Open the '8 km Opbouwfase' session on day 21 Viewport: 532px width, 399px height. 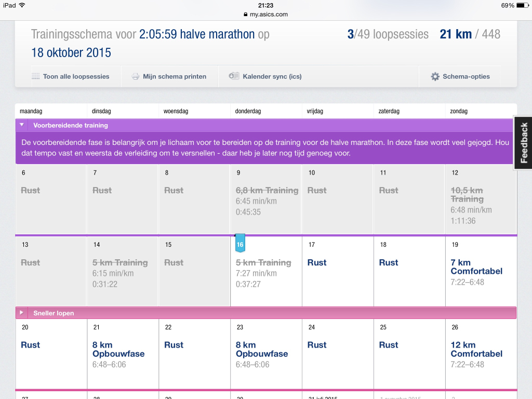coord(118,349)
